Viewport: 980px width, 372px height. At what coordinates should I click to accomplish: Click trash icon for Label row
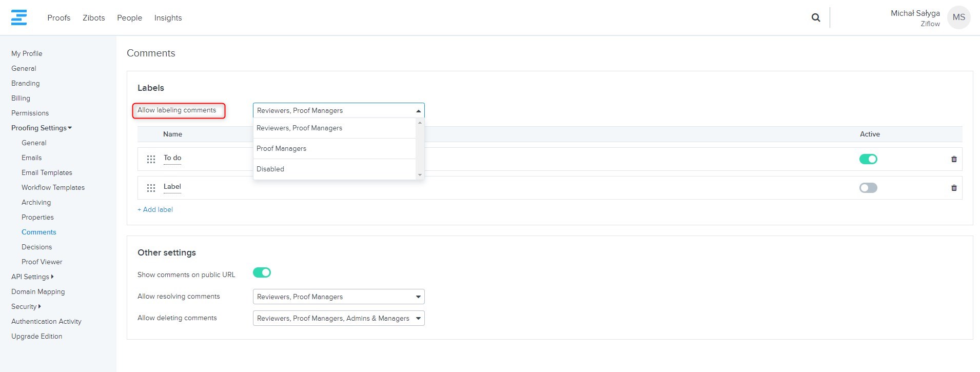coord(954,188)
